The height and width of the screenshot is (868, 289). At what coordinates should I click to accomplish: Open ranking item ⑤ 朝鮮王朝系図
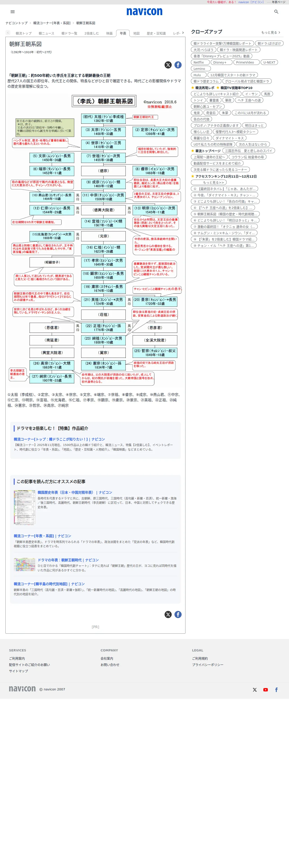coord(225,214)
